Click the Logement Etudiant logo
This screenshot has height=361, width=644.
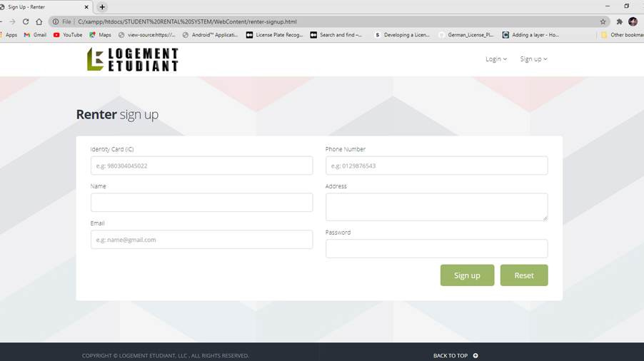click(133, 59)
